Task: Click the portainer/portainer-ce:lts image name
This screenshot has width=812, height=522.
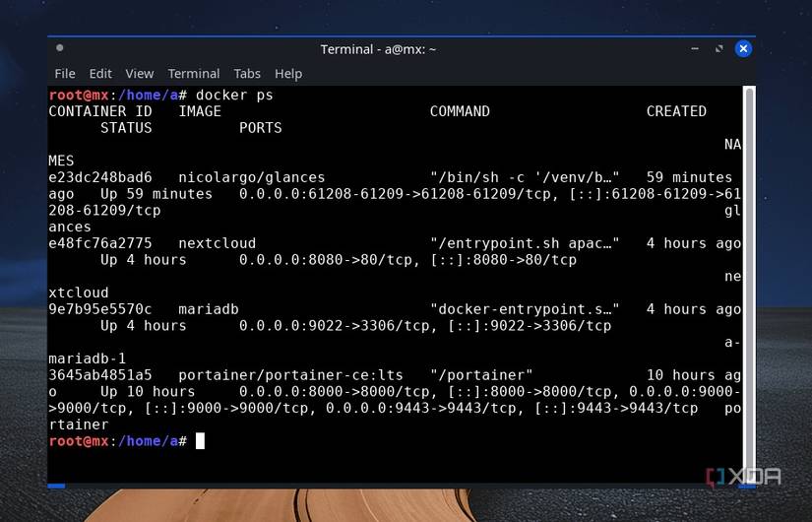Action: pos(290,375)
